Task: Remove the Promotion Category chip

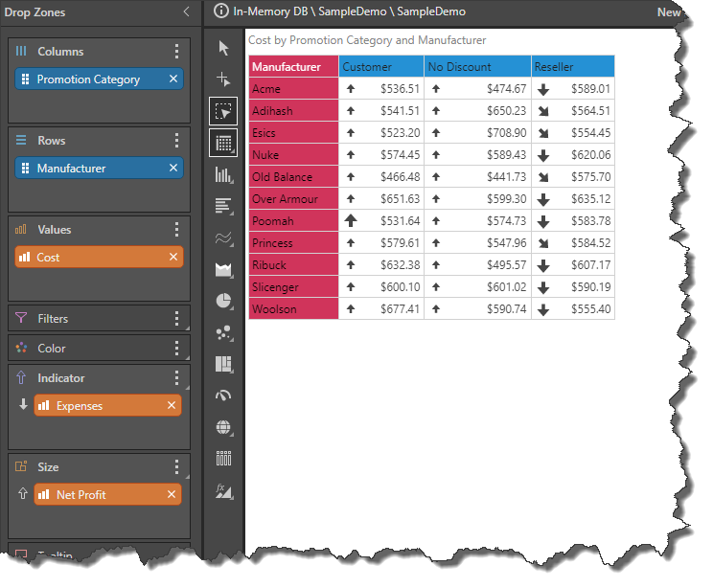Action: point(173,79)
